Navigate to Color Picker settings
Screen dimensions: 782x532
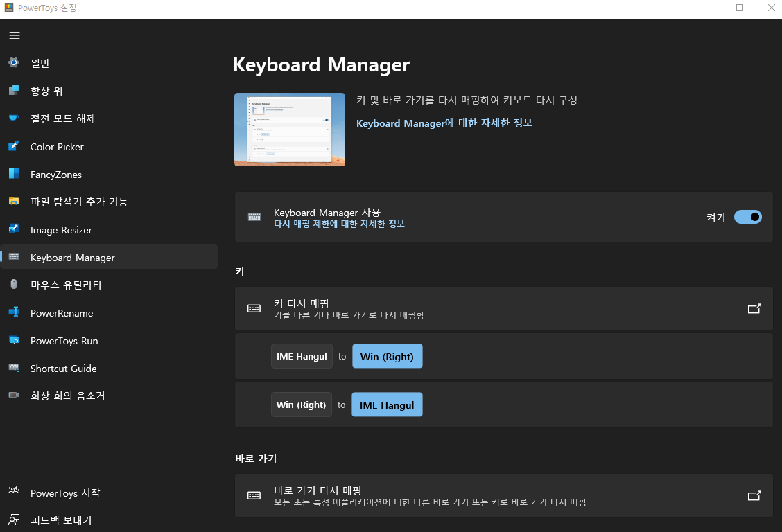pos(109,146)
